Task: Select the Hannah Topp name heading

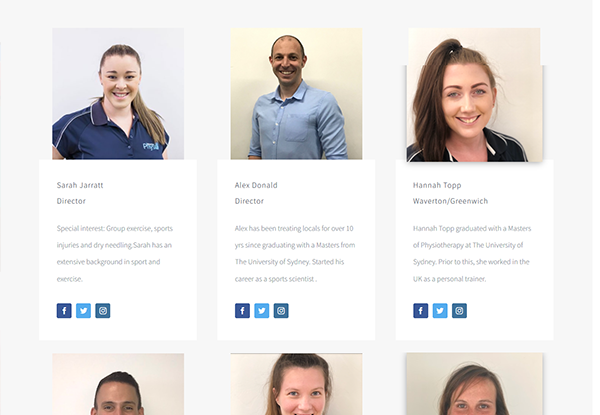Action: pyautogui.click(x=437, y=186)
